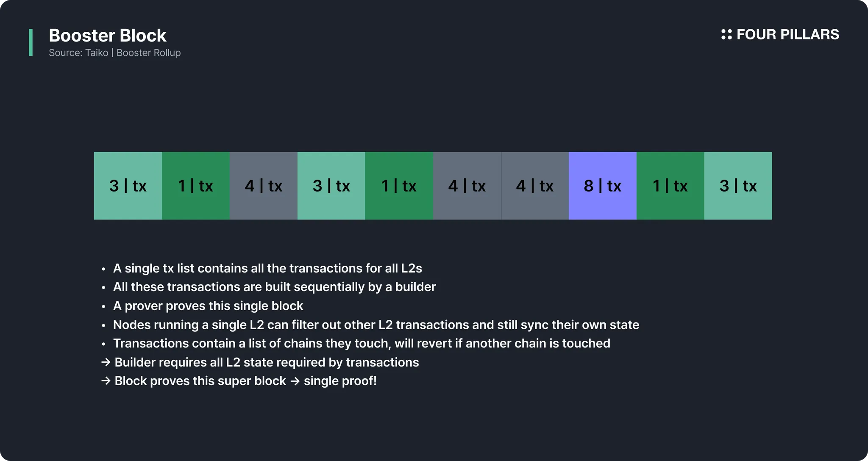Image resolution: width=868 pixels, height=461 pixels.
Task: Click arrow before single proof! text
Action: point(295,381)
